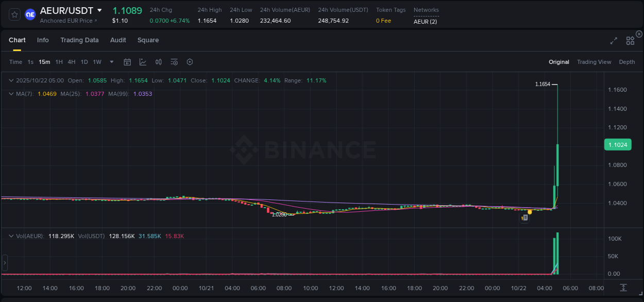Collapse the OHLC info row via its chevron
644x302 pixels.
click(11, 80)
